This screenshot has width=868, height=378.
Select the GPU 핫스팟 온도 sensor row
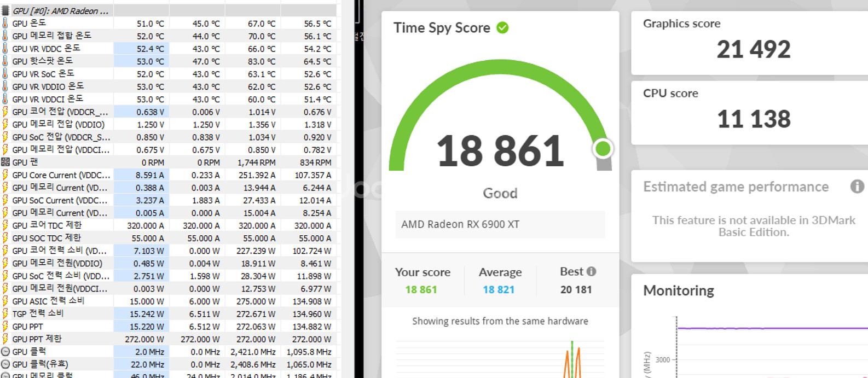[x=169, y=61]
